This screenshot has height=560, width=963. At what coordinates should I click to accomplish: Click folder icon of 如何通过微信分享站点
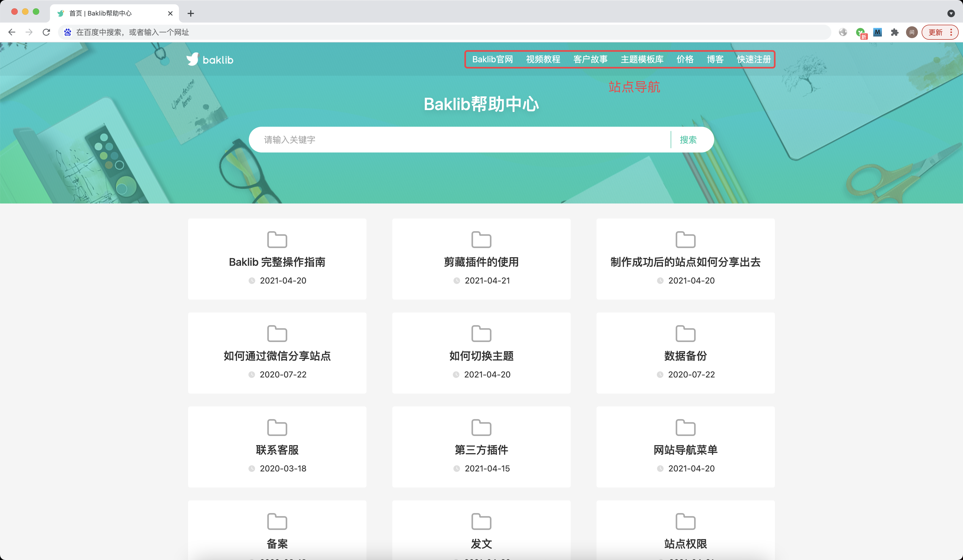[x=277, y=333]
